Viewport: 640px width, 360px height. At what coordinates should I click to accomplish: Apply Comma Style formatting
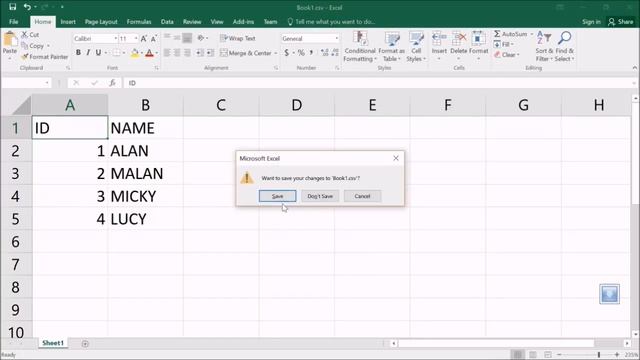point(311,53)
